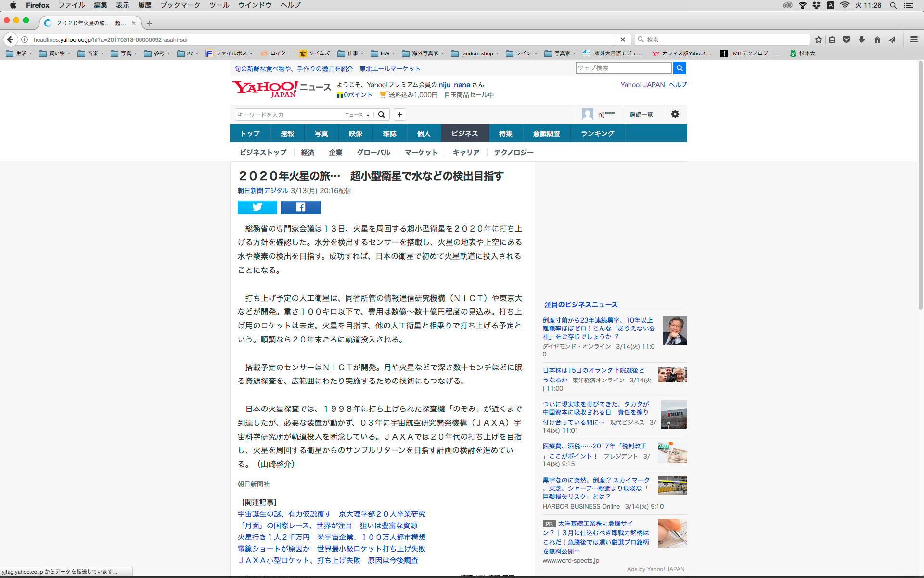
Task: Share article via Facebook button
Action: coord(300,207)
